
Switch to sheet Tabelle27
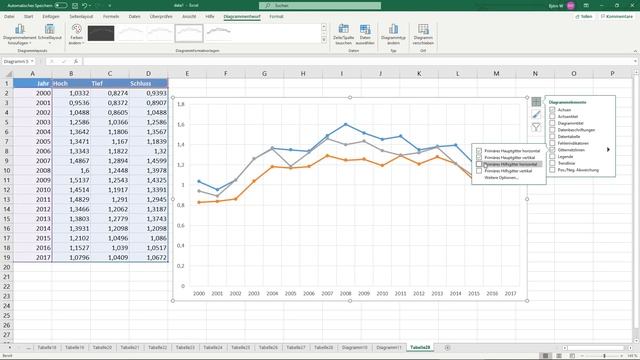coord(296,347)
